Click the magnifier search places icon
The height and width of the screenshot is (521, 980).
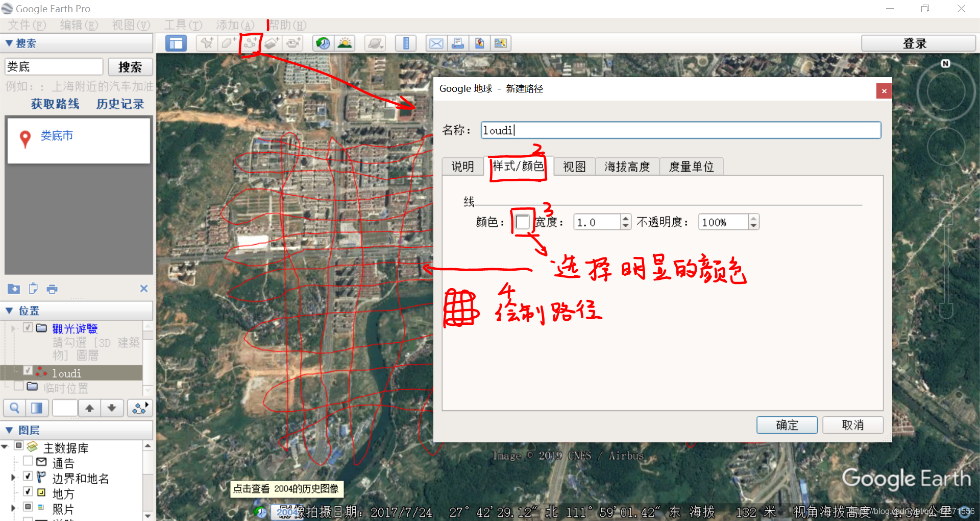tap(15, 408)
